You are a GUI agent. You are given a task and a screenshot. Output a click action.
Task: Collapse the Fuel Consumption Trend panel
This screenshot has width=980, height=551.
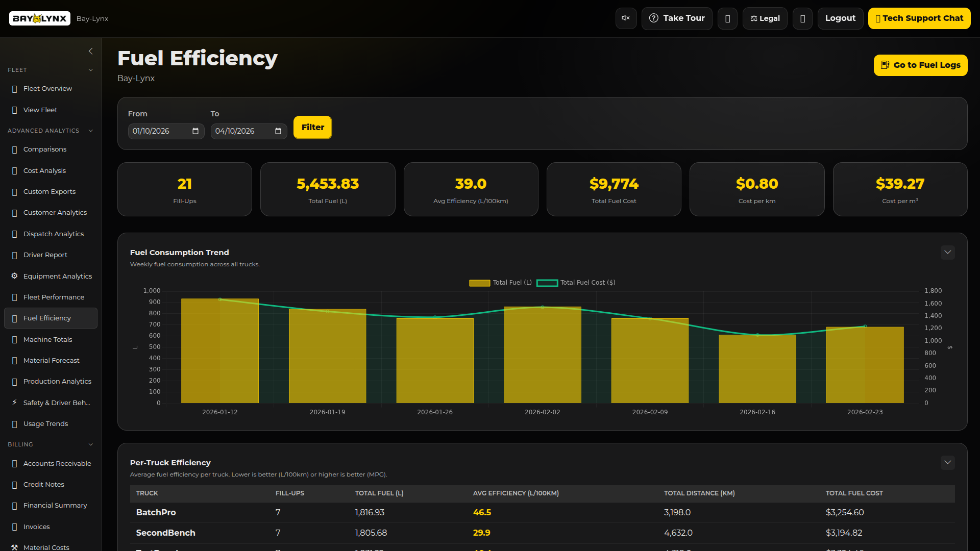947,253
